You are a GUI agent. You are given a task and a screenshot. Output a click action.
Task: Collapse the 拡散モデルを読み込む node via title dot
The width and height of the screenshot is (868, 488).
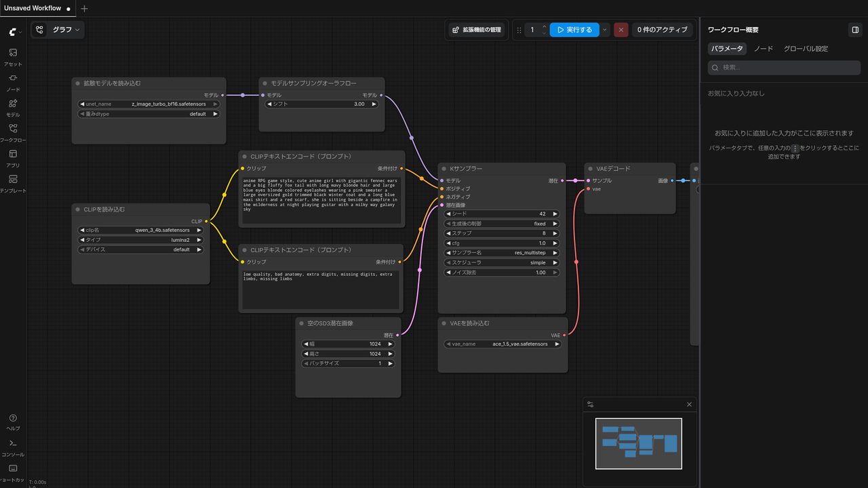point(78,83)
